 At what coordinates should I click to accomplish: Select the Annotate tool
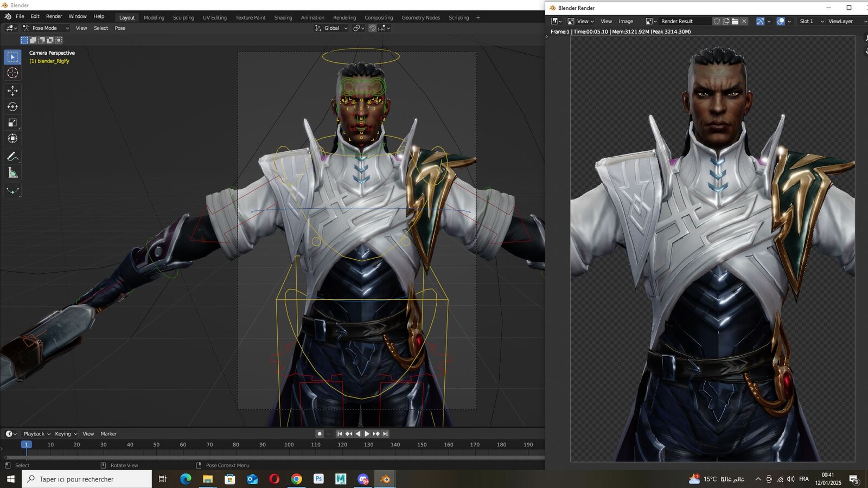(12, 157)
